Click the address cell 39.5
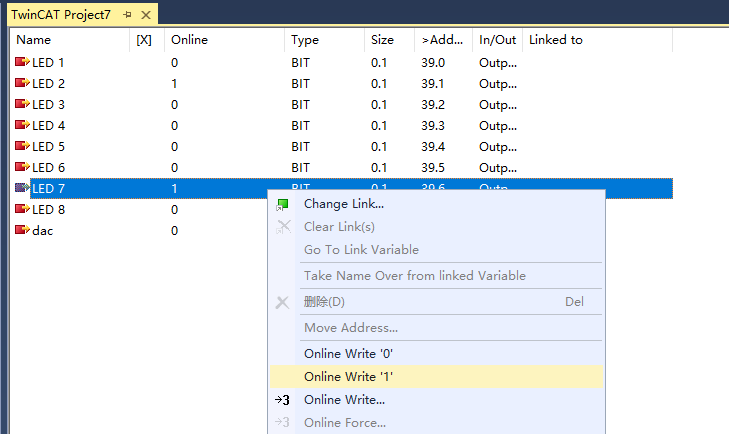This screenshot has height=434, width=729. pos(433,167)
